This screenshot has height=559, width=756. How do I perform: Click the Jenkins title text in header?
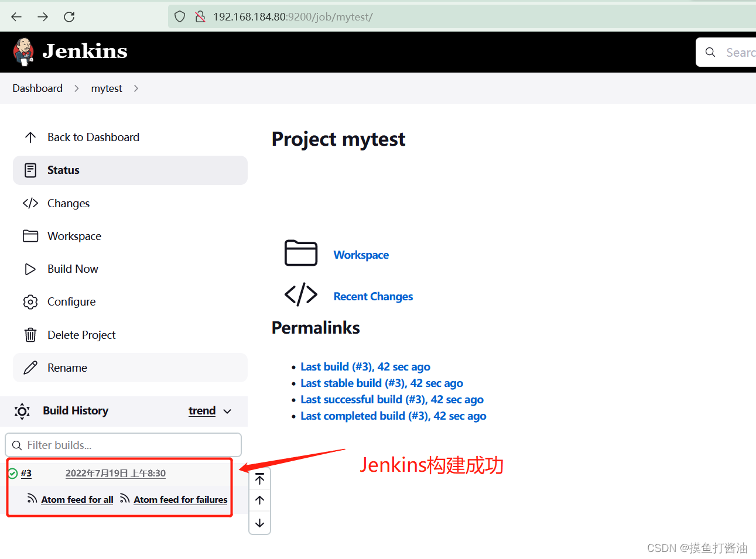click(x=85, y=52)
